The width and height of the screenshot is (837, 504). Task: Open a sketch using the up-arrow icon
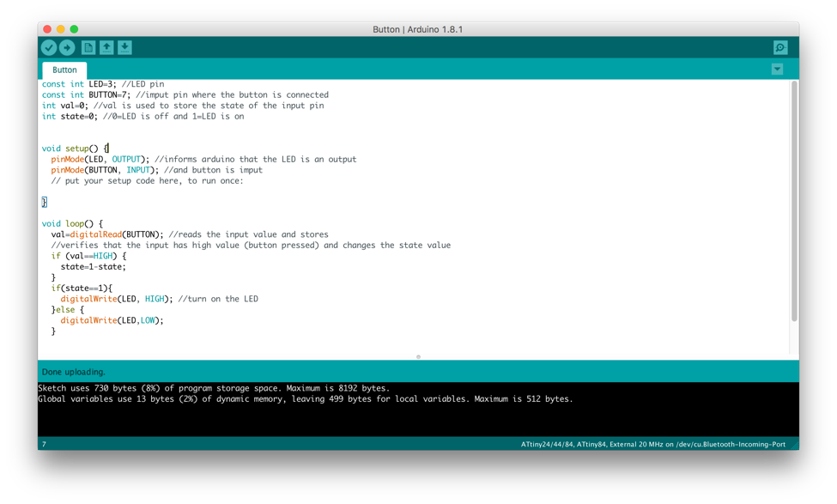coord(106,47)
